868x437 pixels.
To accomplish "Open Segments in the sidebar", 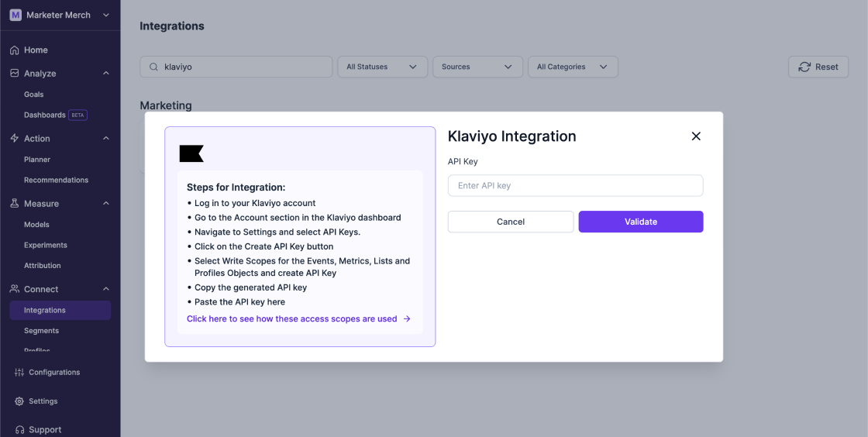I will tap(41, 331).
